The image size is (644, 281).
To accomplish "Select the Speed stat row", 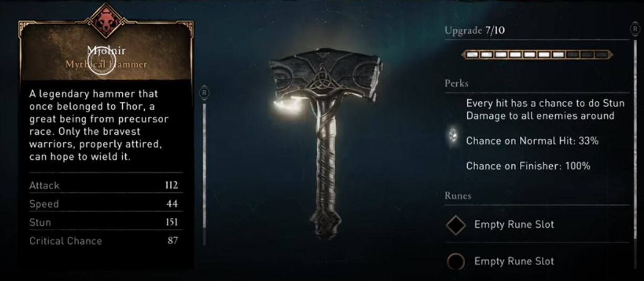I will (103, 204).
